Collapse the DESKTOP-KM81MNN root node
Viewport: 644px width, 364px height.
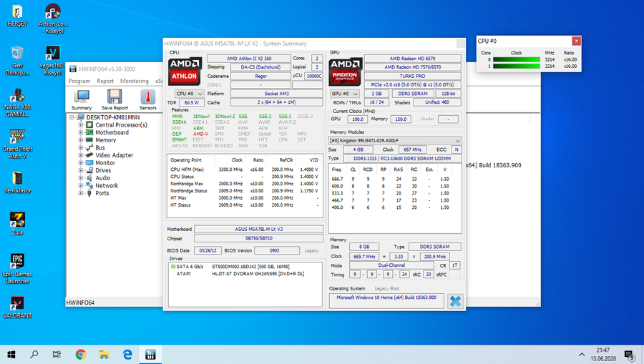[x=72, y=117]
